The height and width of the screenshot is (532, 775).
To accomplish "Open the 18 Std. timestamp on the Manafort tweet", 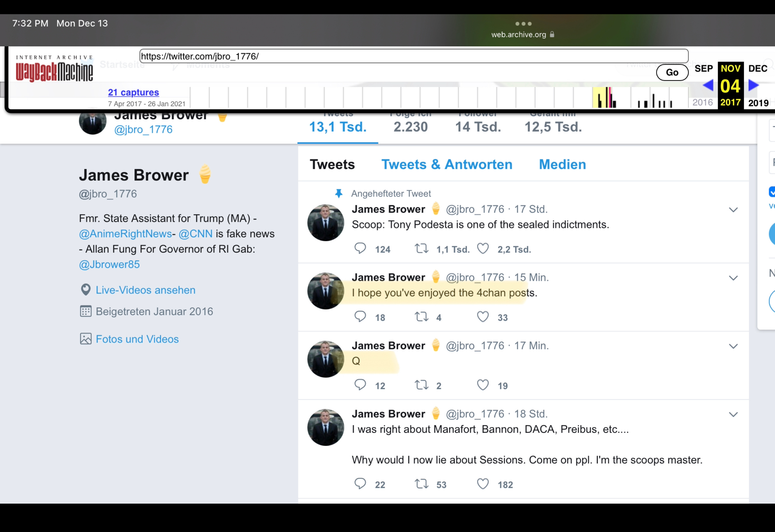I will tap(530, 414).
